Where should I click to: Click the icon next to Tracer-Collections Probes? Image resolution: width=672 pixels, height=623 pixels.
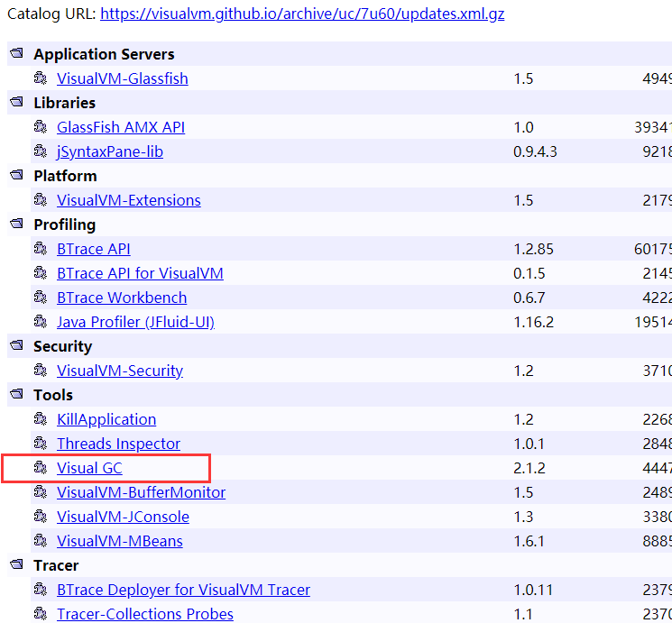40,614
